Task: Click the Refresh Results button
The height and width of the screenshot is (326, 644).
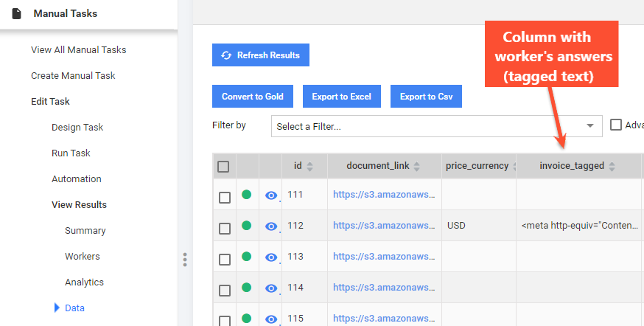Action: [261, 55]
